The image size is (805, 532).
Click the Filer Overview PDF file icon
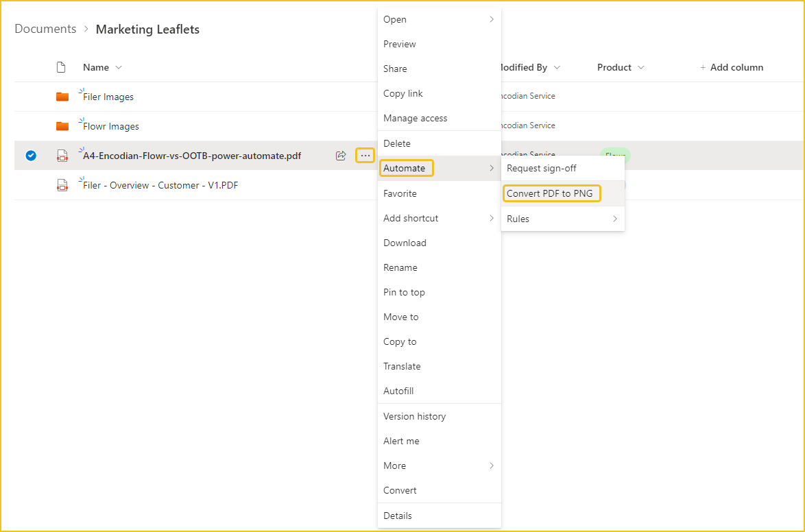[x=62, y=185]
